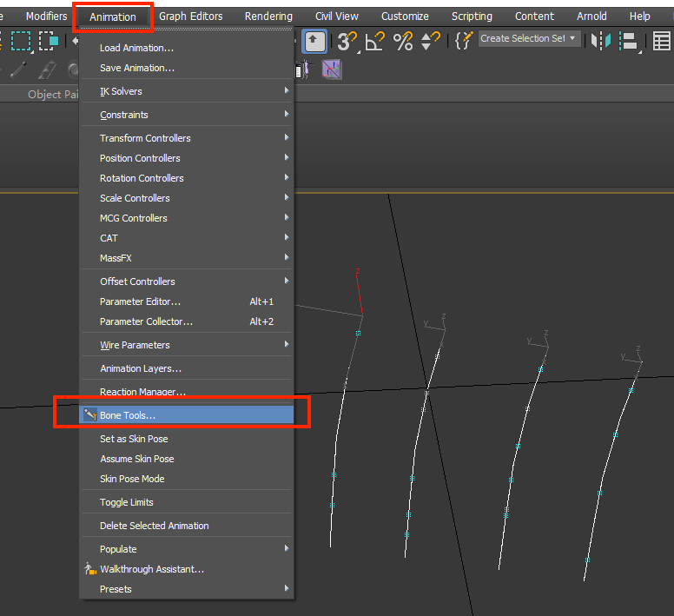Open the Graph Editors menu
The image size is (674, 616).
click(191, 17)
